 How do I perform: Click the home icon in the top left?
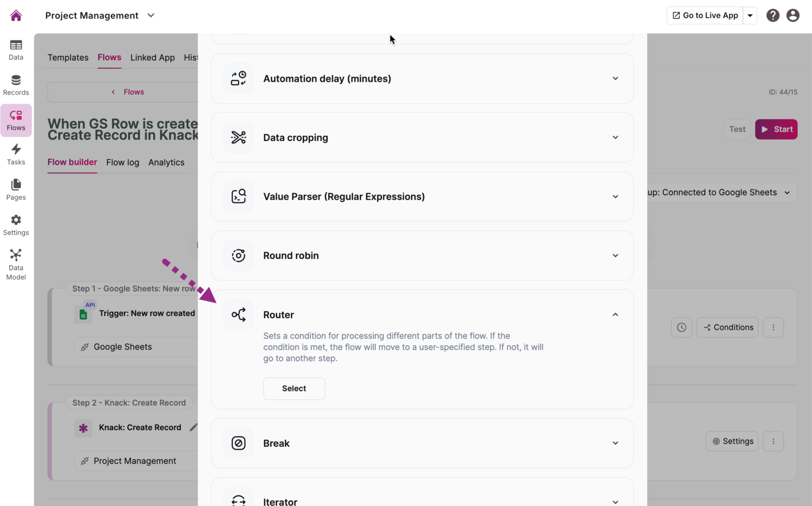(16, 16)
